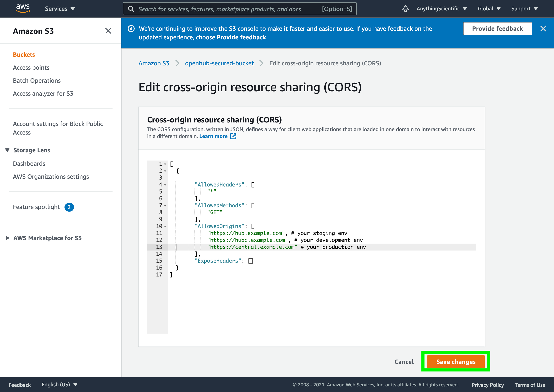Fold code at line 1 arrow

[x=165, y=164]
